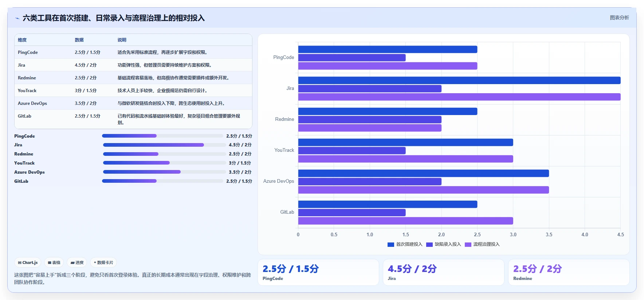
Task: Click the Azure DevOps progress bar
Action: (x=165, y=172)
